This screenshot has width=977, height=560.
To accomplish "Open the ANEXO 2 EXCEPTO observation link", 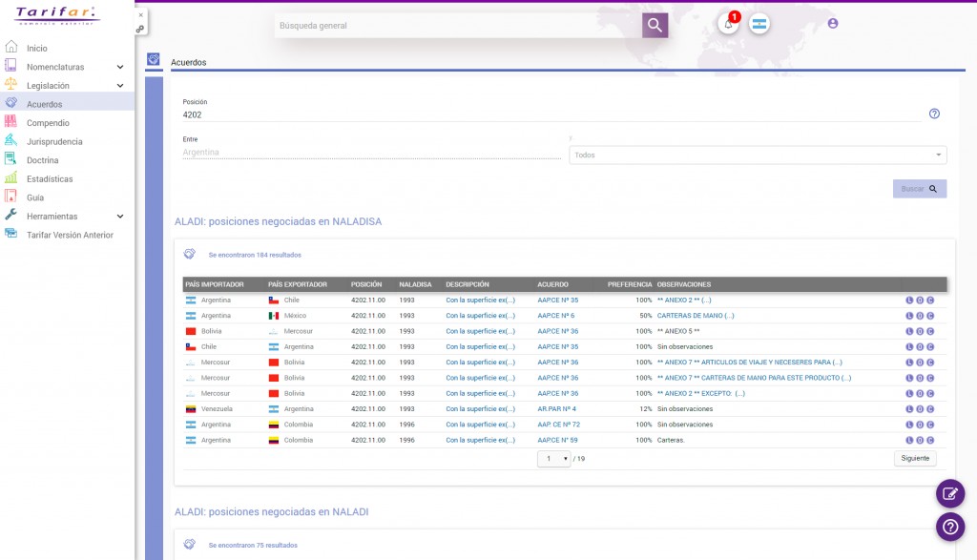I will pyautogui.click(x=701, y=394).
